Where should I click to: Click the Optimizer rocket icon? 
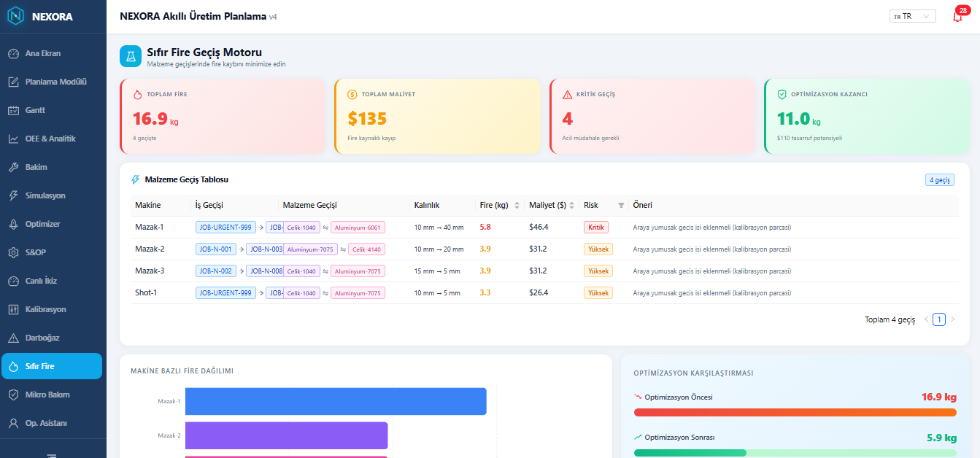[13, 224]
